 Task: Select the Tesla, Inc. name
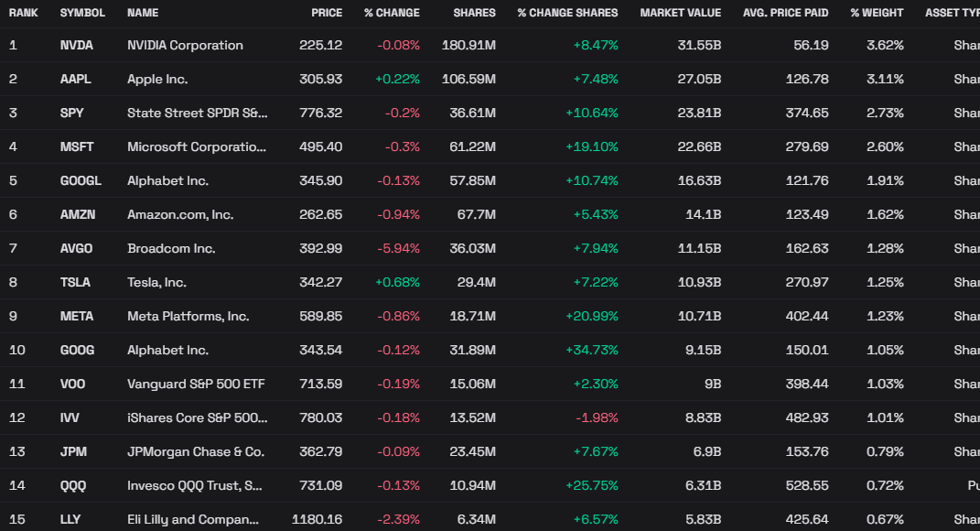[x=156, y=281]
